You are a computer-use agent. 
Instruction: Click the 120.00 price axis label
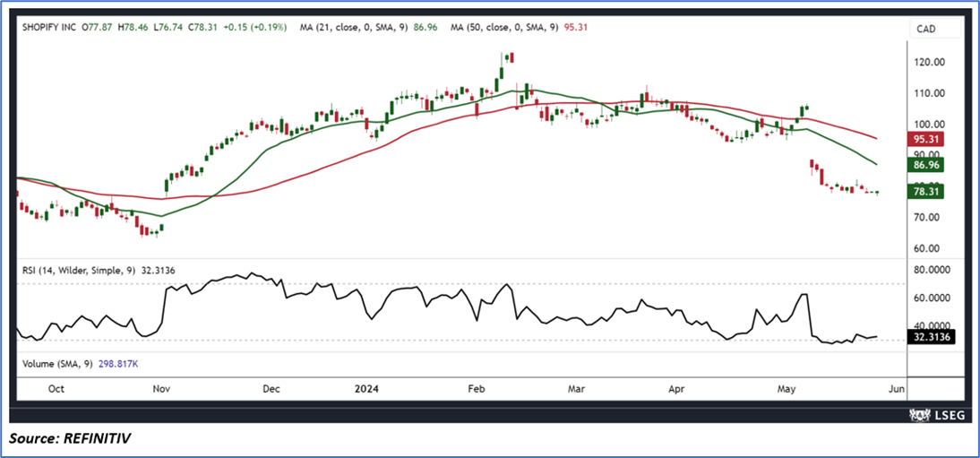click(929, 62)
